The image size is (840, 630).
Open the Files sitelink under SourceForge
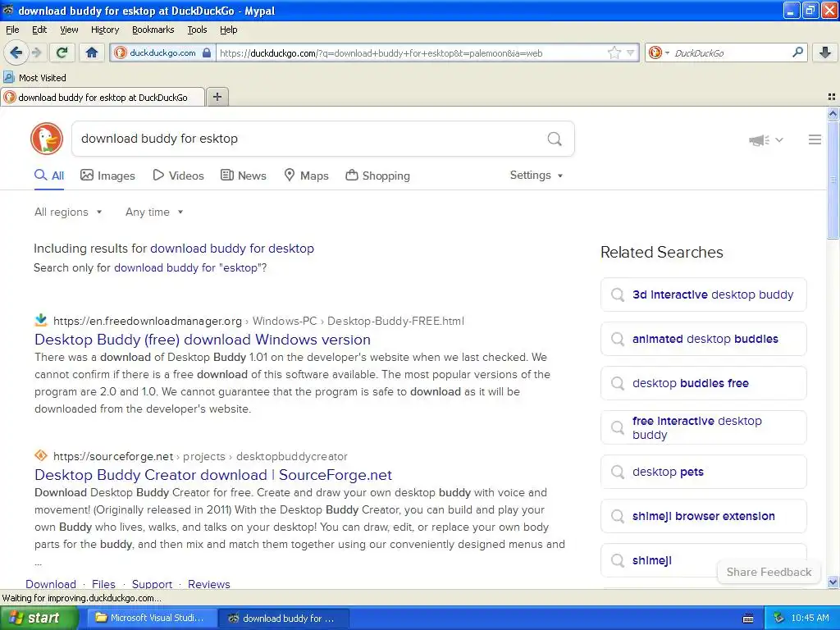tap(103, 584)
